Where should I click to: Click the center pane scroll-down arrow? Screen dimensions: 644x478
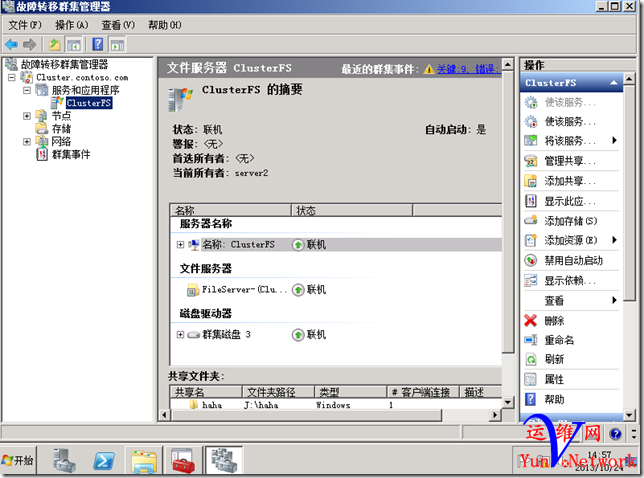[x=508, y=402]
